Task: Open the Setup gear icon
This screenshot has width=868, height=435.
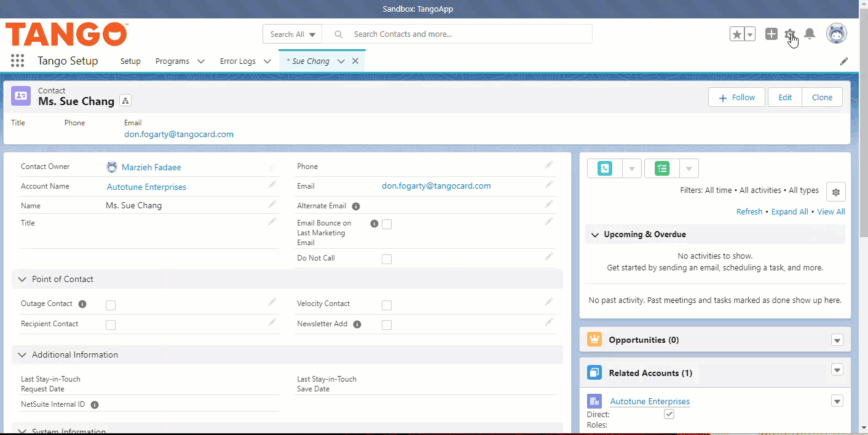Action: pyautogui.click(x=790, y=34)
